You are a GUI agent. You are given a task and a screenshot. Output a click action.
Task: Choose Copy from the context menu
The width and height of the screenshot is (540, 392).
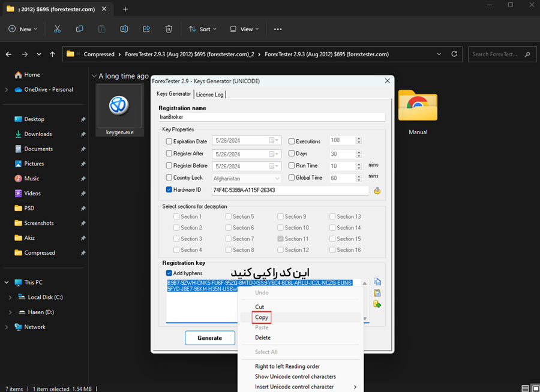tap(262, 317)
